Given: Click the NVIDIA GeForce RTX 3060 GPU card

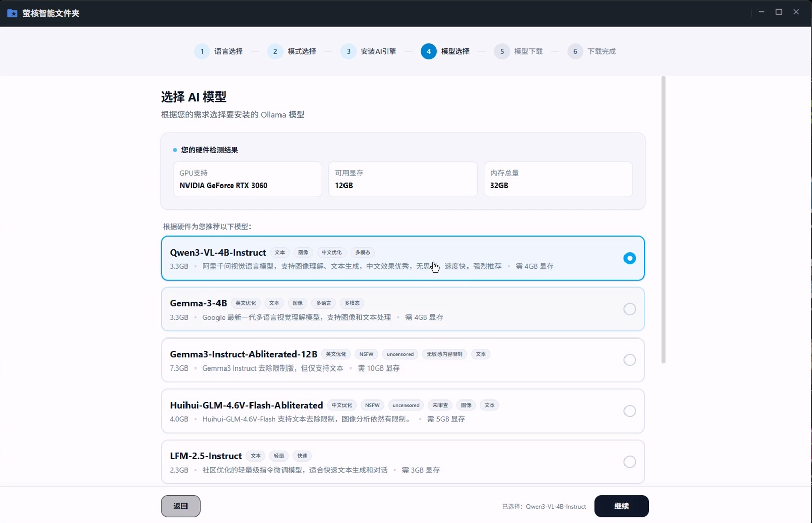Looking at the screenshot, I should pyautogui.click(x=247, y=179).
